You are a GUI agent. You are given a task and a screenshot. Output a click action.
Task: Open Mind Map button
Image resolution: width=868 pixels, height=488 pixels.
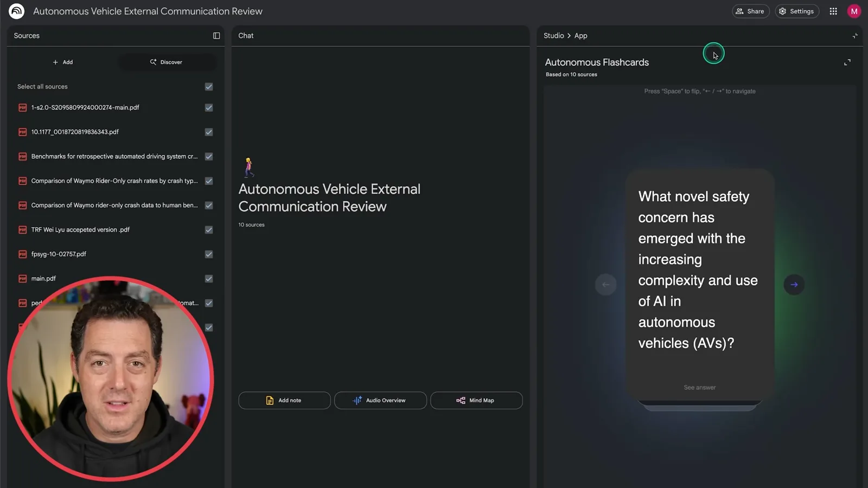point(476,400)
